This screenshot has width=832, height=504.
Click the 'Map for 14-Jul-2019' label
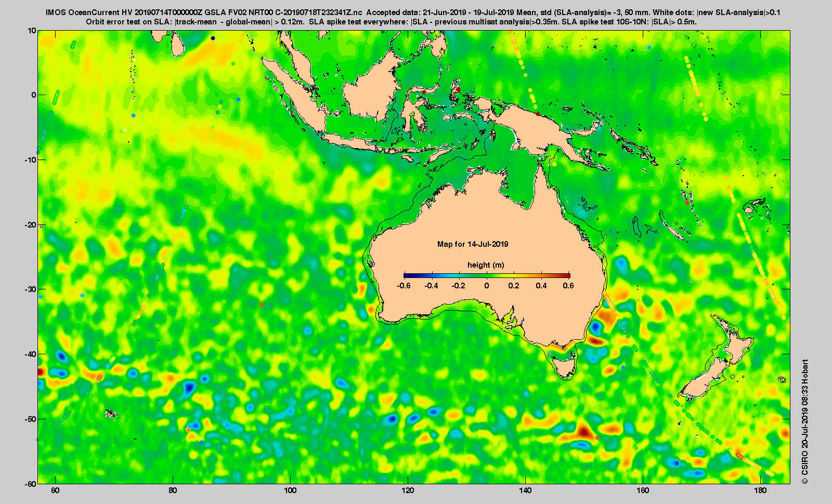(x=473, y=244)
